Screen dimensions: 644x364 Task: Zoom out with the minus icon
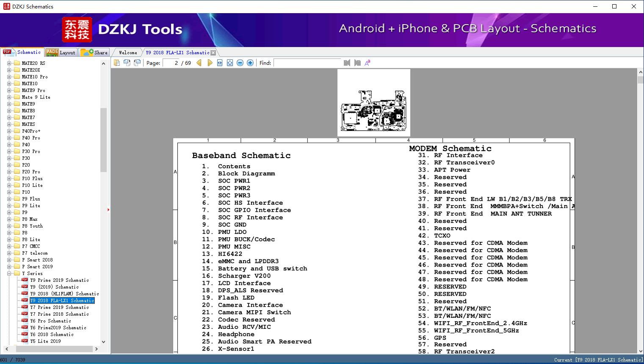pos(240,63)
